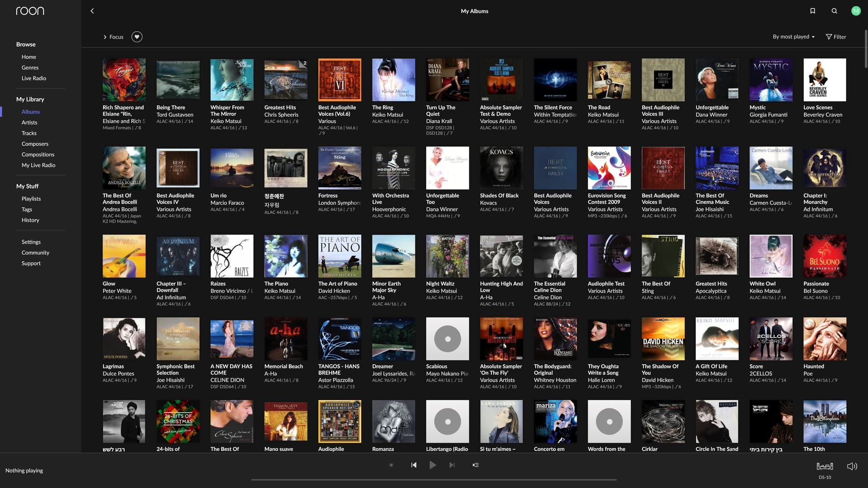Click the playback seek bar
The width and height of the screenshot is (868, 488).
[x=434, y=480]
